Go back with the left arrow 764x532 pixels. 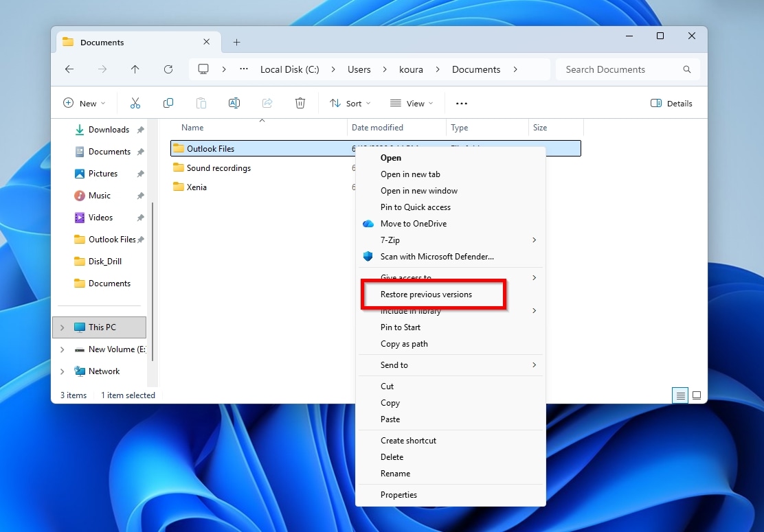click(x=69, y=69)
